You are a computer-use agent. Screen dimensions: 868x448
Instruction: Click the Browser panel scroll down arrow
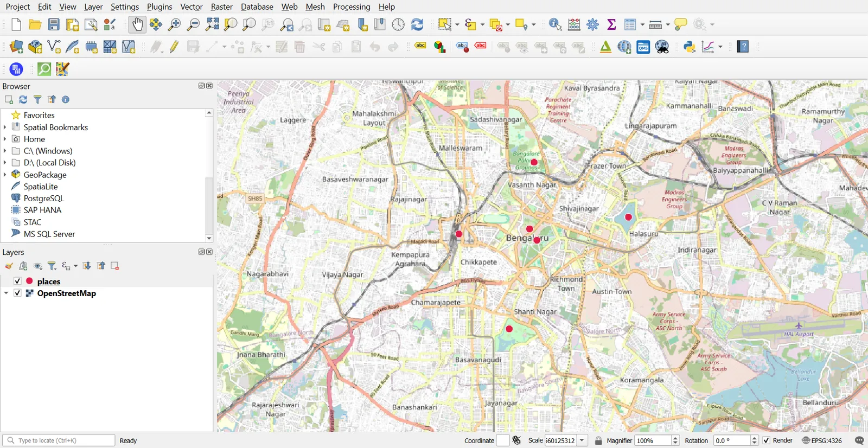pyautogui.click(x=209, y=238)
